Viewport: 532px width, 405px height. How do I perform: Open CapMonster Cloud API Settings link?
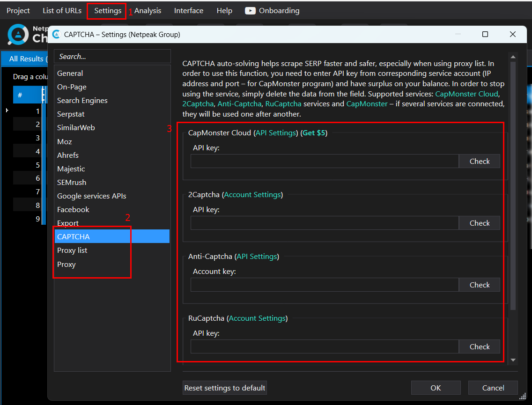pos(276,133)
